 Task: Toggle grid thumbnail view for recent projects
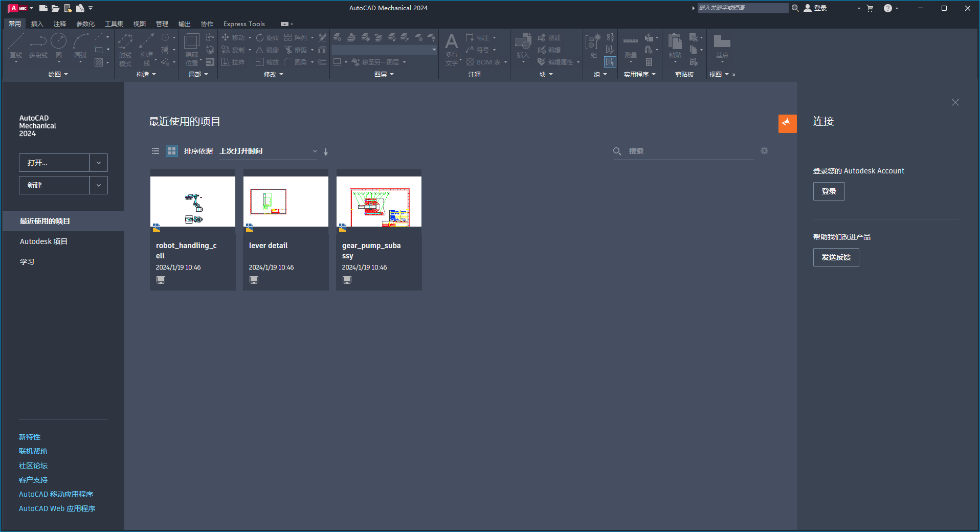tap(171, 151)
